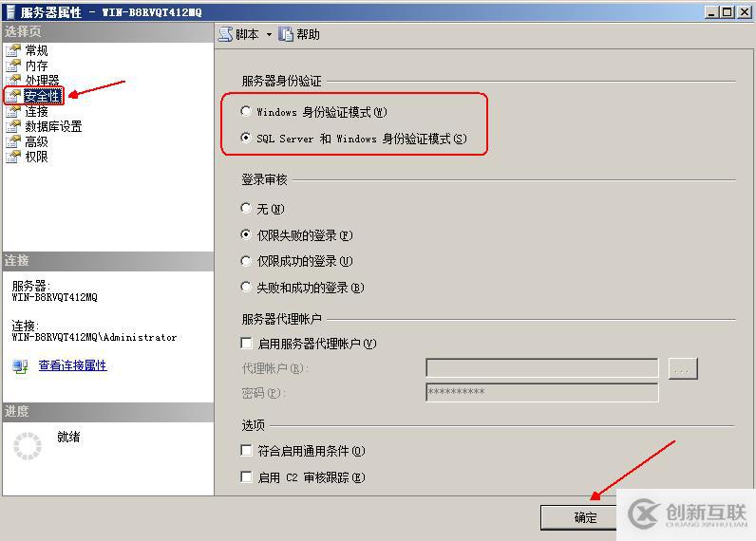
Task: Enable 启用 C2 审核跟踪 checkbox
Action: coord(246,476)
